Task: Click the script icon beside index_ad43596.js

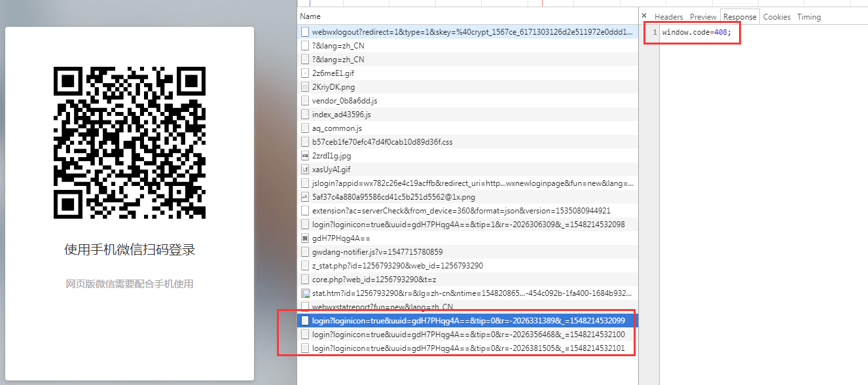Action: (305, 114)
